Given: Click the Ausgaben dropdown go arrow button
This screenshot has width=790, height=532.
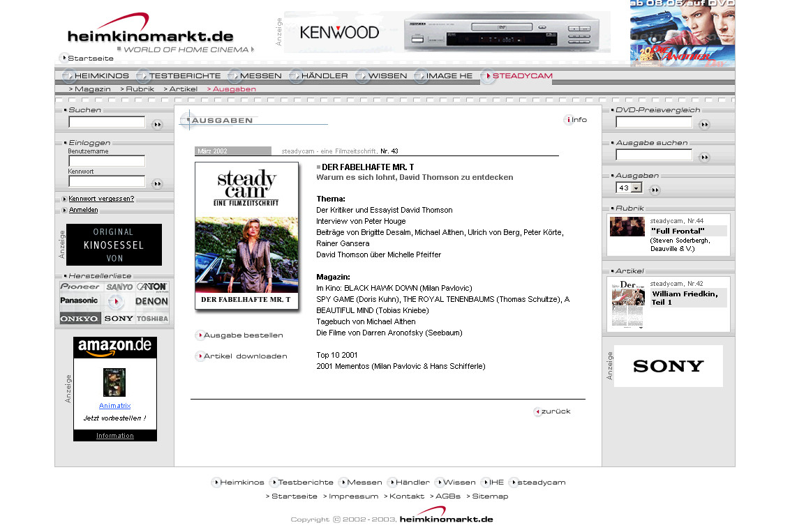Looking at the screenshot, I should (655, 190).
